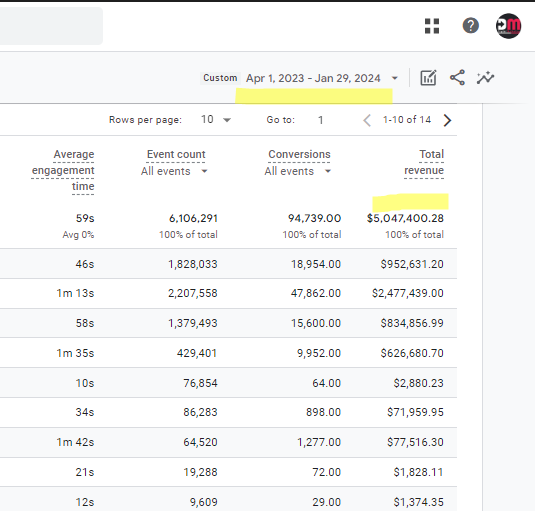535x511 pixels.
Task: Open the Google apps grid icon
Action: click(x=432, y=26)
